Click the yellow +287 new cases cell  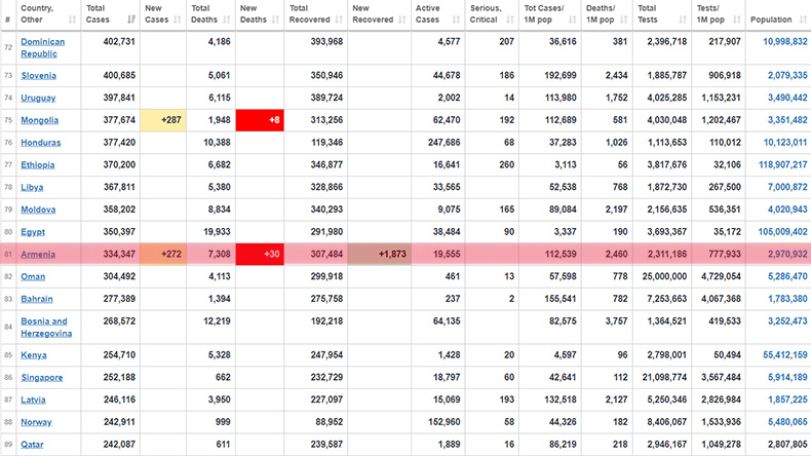pos(163,120)
